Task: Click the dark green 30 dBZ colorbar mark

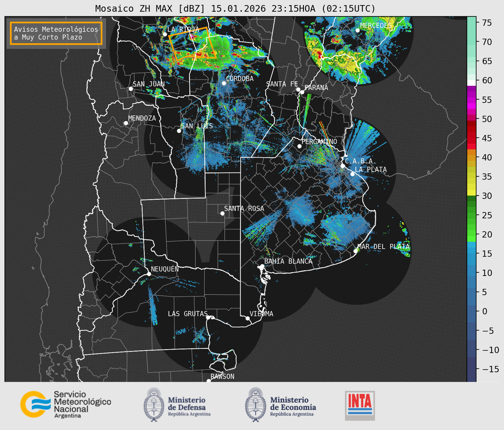Action: pos(471,199)
